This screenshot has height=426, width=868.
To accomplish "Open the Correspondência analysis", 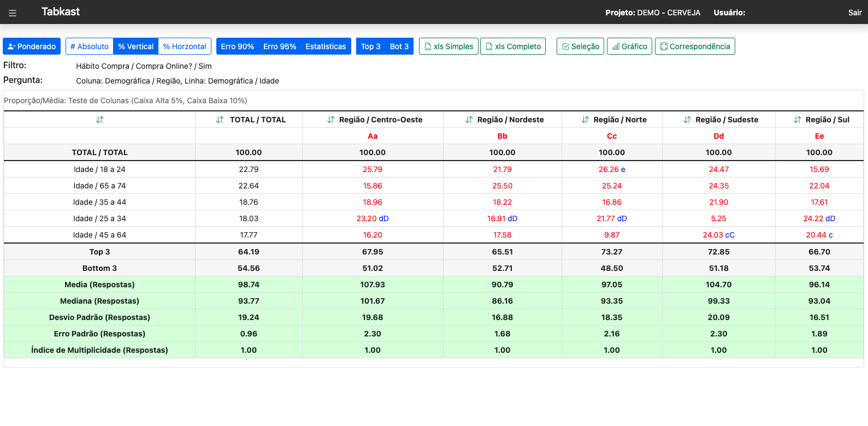I will coord(695,46).
